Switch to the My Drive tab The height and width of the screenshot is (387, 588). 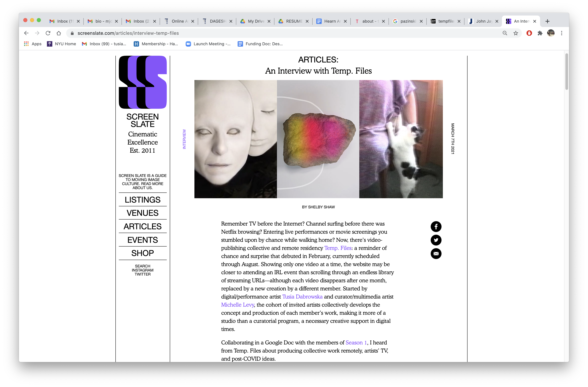pyautogui.click(x=256, y=21)
